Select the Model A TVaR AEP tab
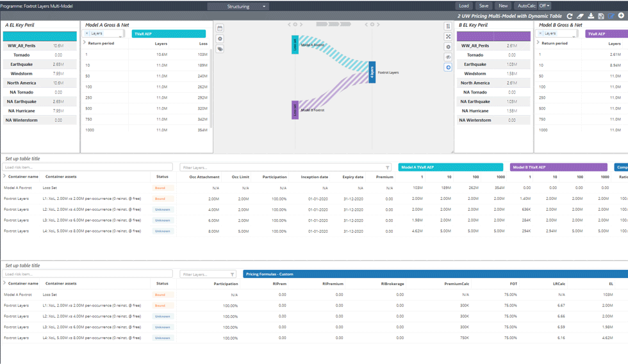Viewport: 628px width, 364px height. tap(450, 167)
